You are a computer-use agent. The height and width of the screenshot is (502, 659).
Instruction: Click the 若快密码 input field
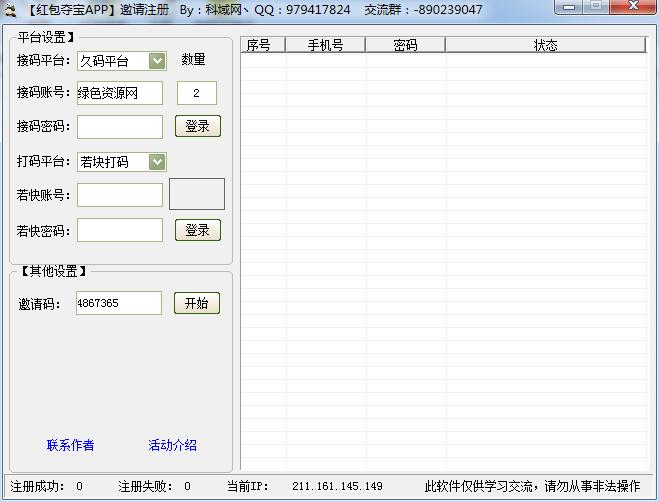click(120, 230)
